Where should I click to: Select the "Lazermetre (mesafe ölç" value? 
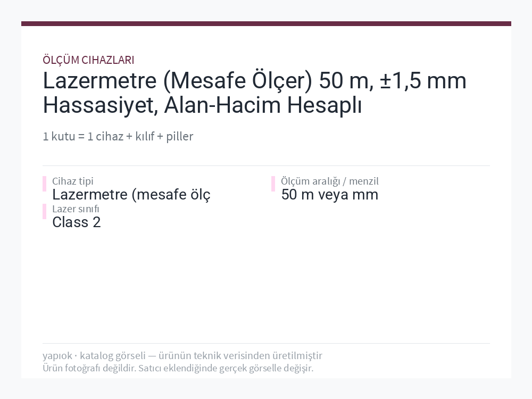click(131, 195)
